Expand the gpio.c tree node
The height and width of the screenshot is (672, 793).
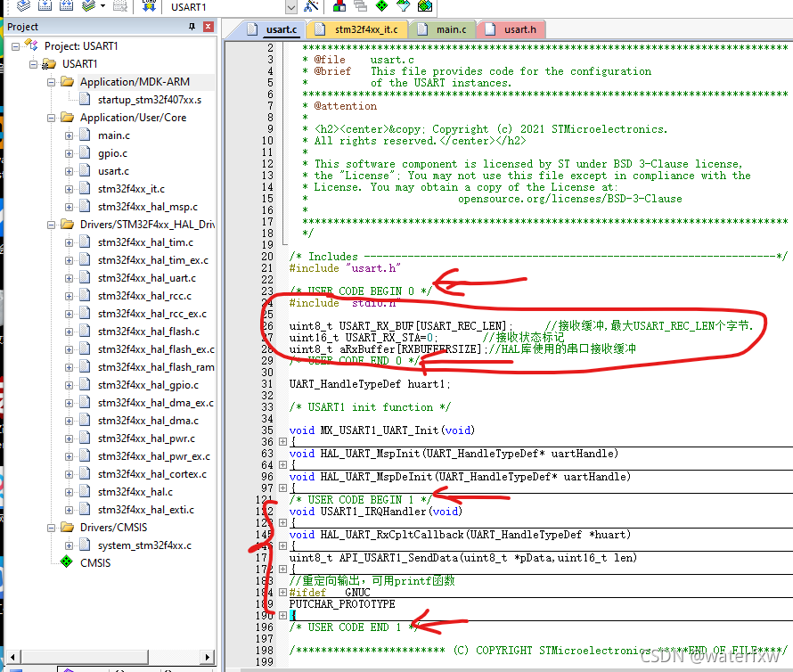pos(69,153)
